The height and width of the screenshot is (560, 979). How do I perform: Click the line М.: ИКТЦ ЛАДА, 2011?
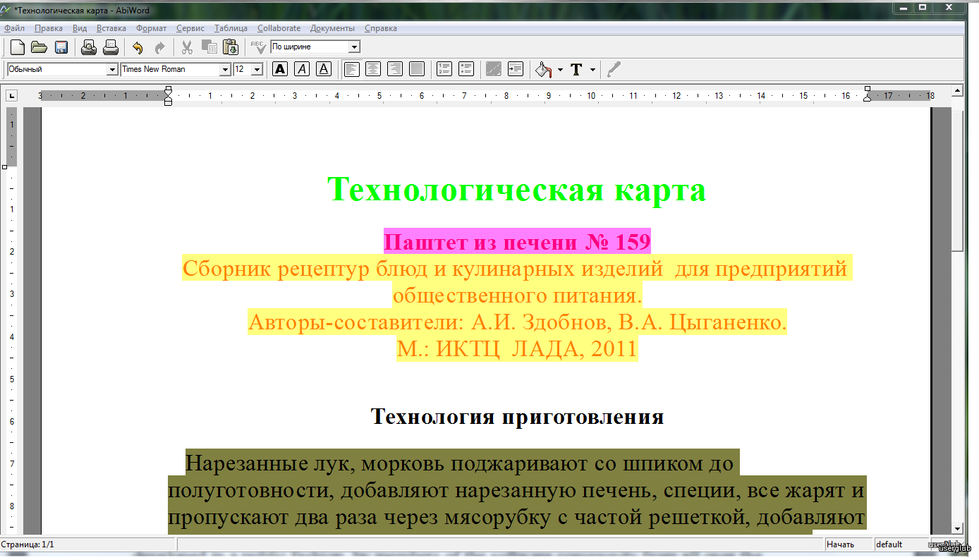tap(516, 349)
